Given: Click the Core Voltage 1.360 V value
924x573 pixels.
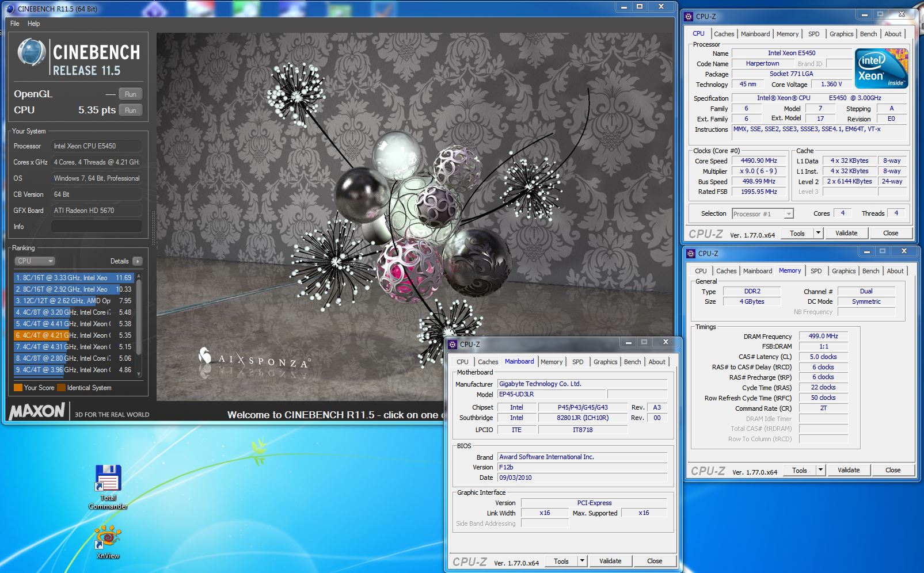Looking at the screenshot, I should coord(831,84).
